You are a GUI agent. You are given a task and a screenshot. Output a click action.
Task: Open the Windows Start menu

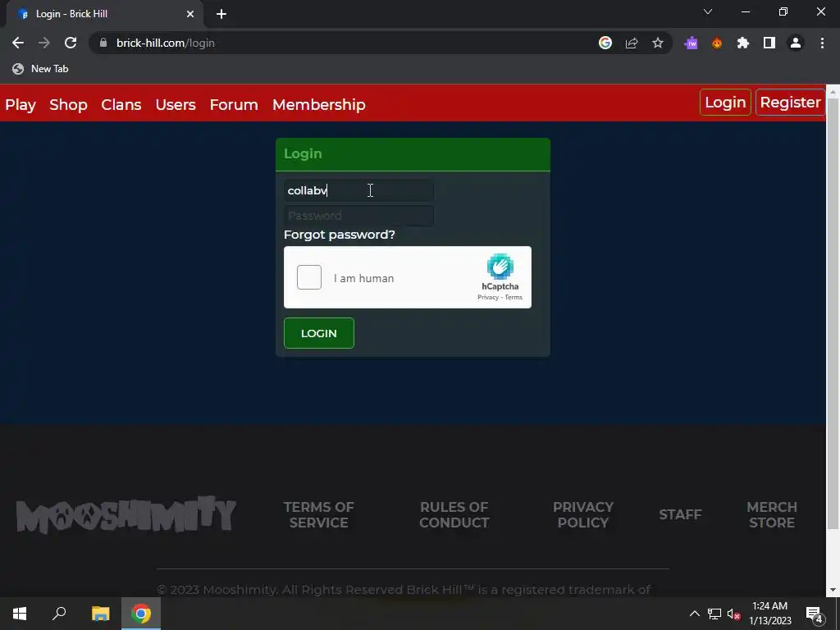[x=20, y=614]
